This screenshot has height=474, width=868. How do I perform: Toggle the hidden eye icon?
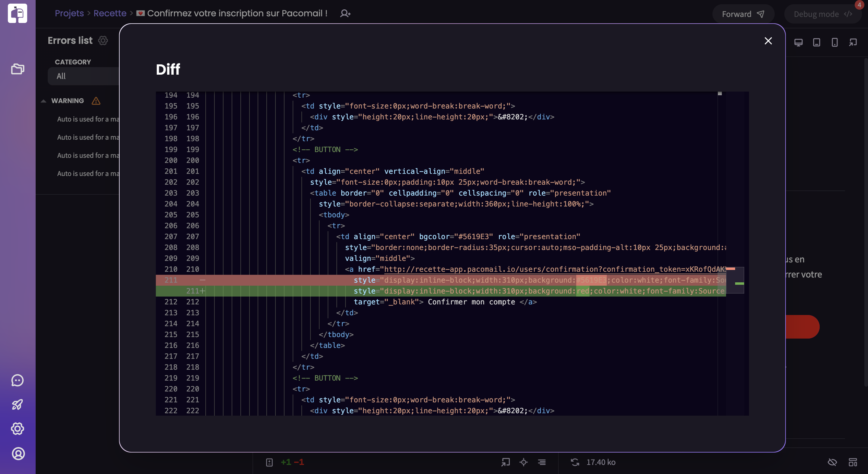[832, 462]
